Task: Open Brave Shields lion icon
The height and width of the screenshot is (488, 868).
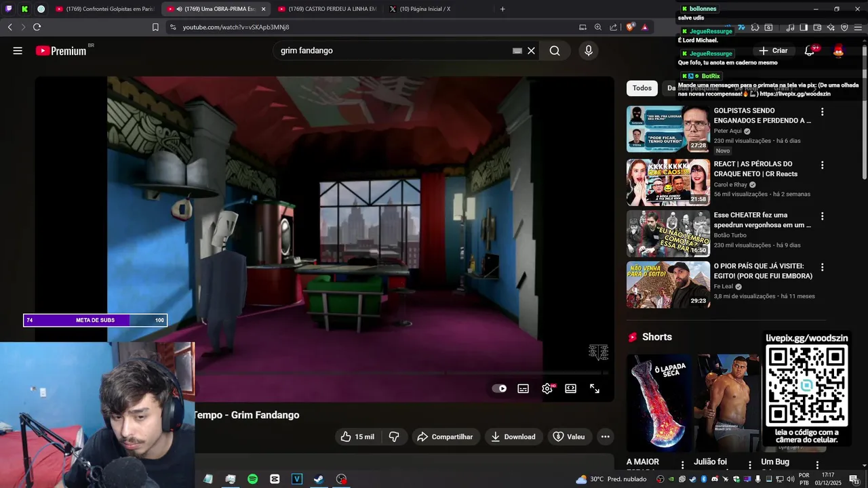Action: click(630, 27)
